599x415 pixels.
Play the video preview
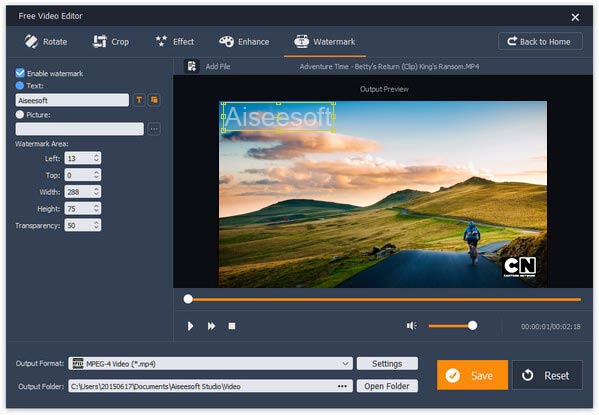point(190,326)
